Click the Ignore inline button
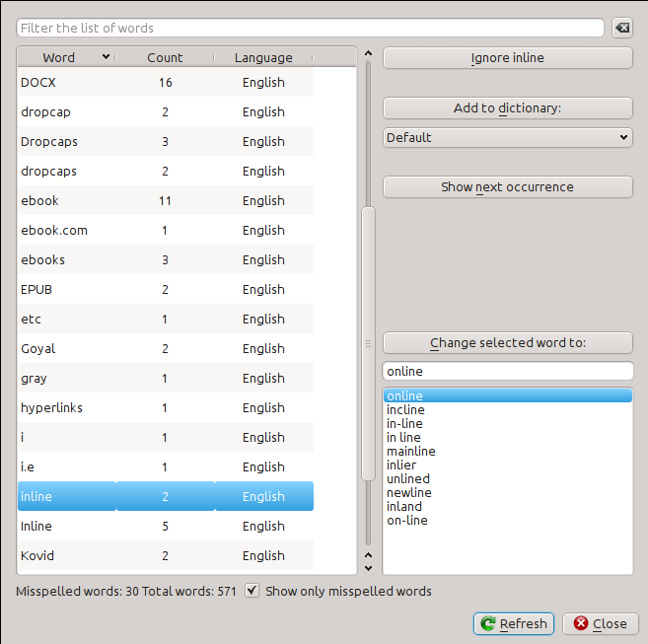This screenshot has width=648, height=644. tap(507, 58)
